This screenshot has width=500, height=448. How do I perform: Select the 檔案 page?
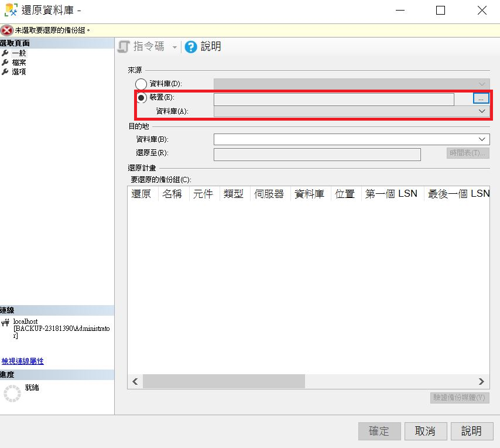click(19, 62)
